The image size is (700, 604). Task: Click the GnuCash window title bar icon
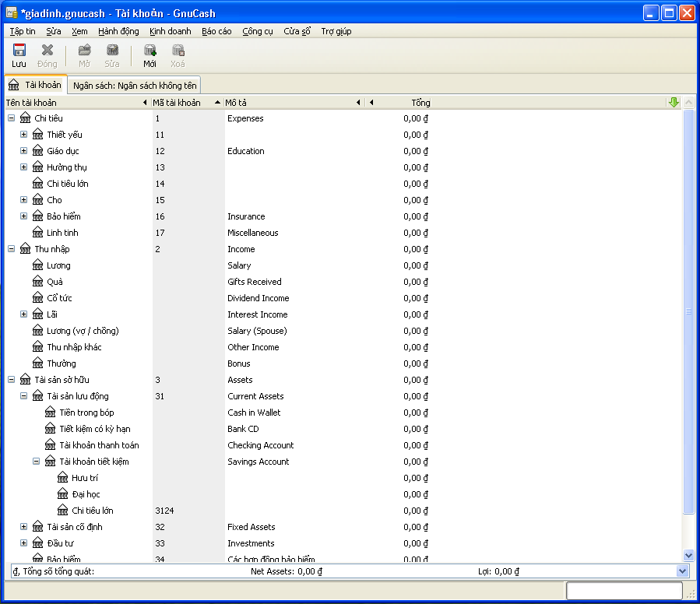pyautogui.click(x=12, y=13)
